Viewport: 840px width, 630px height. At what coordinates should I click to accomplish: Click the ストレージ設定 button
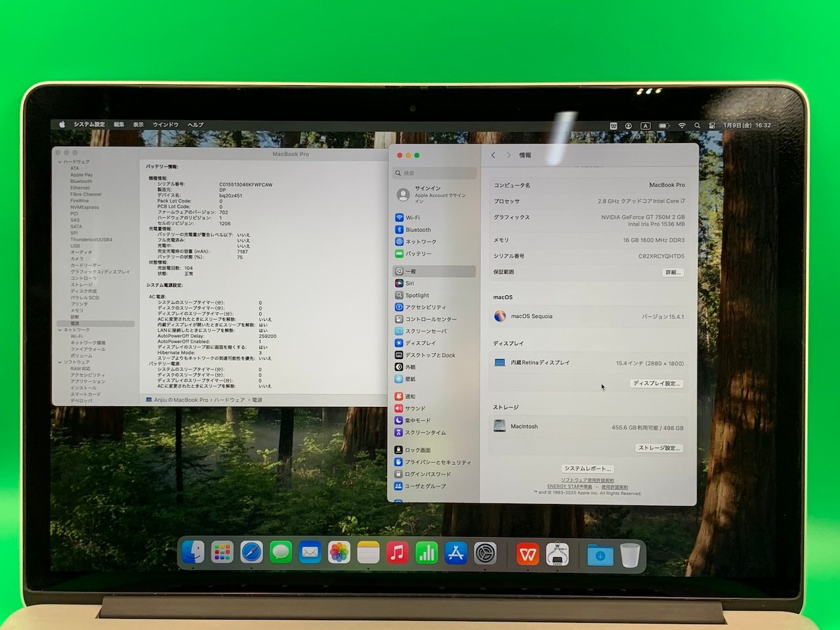[x=659, y=448]
